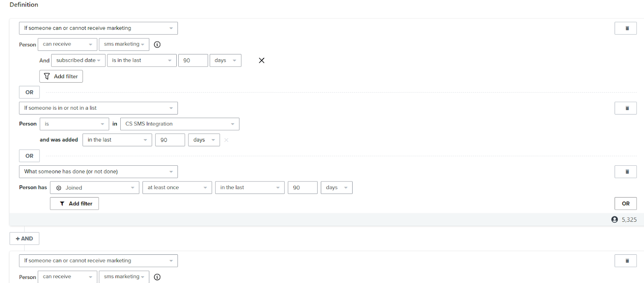Delete the 'What someone has done' condition
The width and height of the screenshot is (644, 283).
pyautogui.click(x=625, y=172)
